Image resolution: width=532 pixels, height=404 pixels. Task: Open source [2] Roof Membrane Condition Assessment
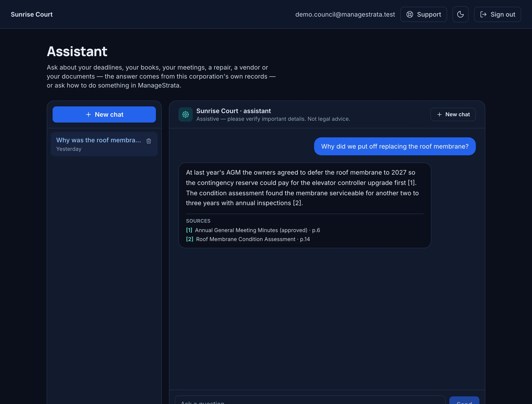tap(248, 239)
